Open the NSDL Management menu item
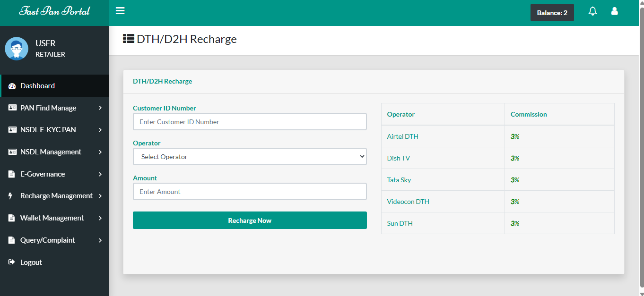Viewport: 644px width, 296px height. pyautogui.click(x=51, y=152)
